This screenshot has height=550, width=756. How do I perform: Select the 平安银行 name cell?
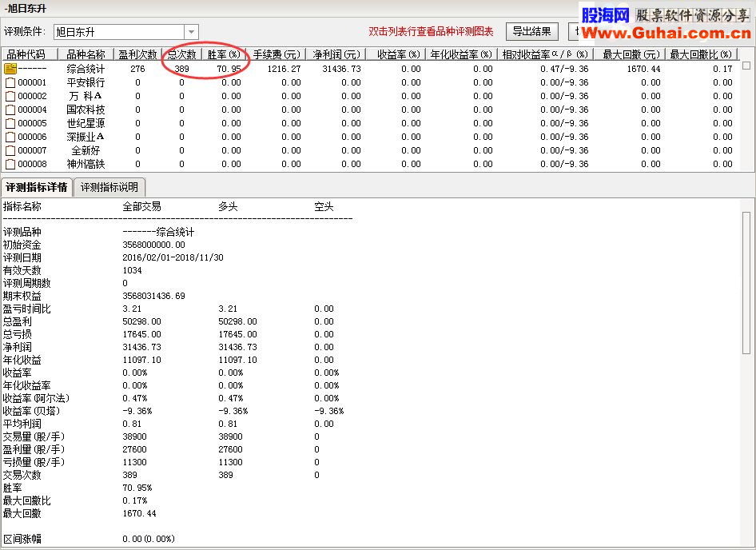(86, 82)
